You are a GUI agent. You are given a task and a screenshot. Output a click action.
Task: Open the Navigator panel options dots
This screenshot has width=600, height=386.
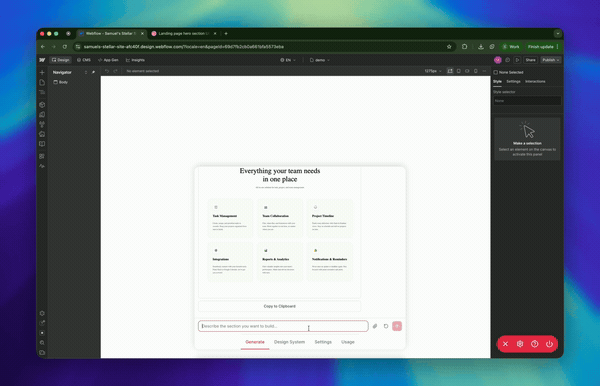(86, 72)
